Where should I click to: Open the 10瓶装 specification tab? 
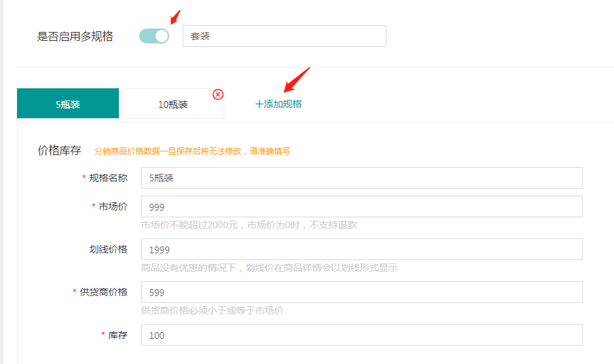coord(173,105)
